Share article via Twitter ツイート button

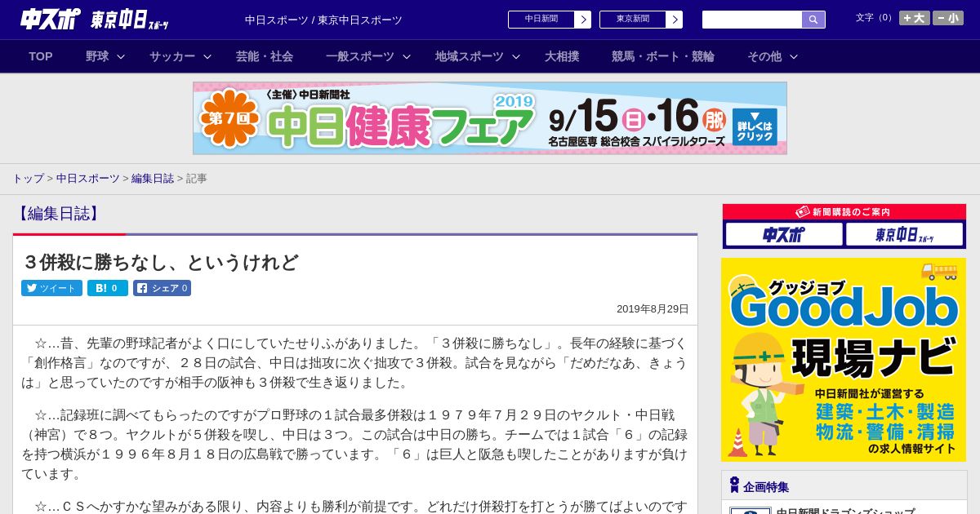coord(51,288)
